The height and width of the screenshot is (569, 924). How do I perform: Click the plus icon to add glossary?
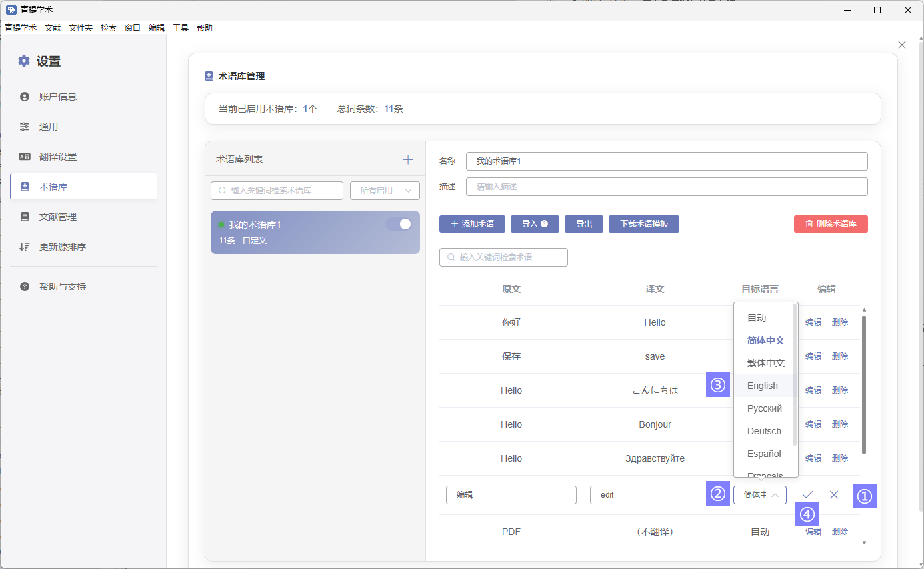[x=408, y=160]
